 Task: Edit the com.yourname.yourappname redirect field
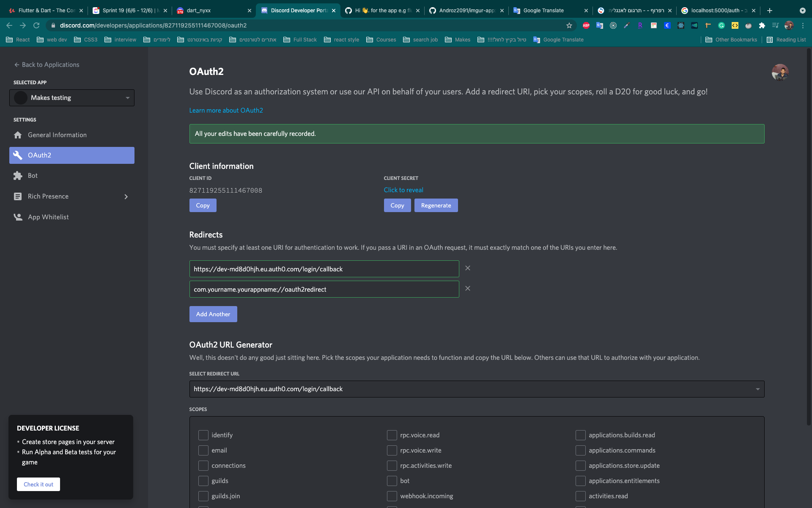324,289
